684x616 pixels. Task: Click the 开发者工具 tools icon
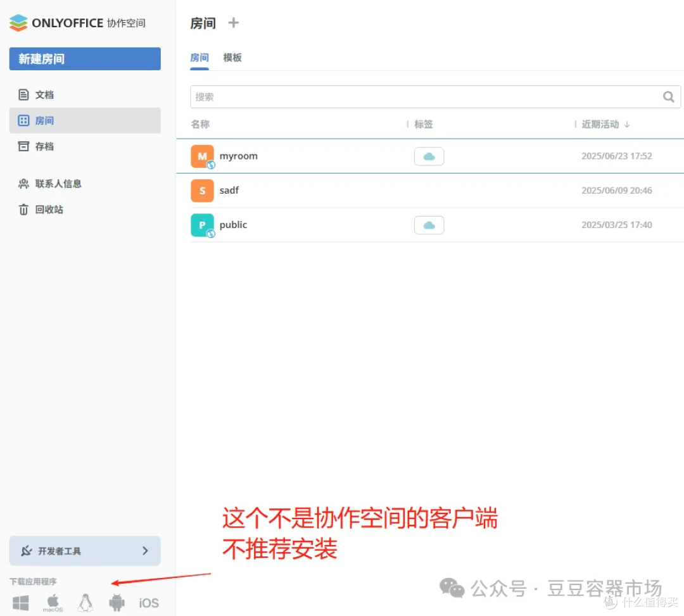pos(27,551)
